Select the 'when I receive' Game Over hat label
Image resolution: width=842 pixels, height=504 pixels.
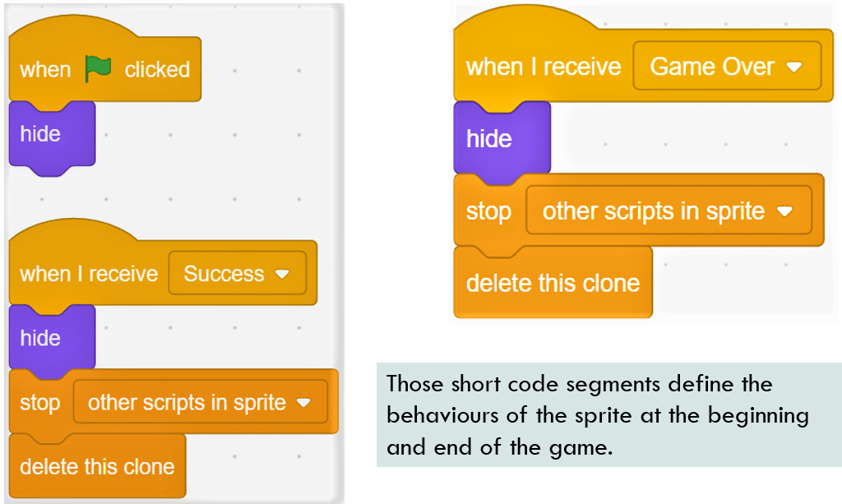point(544,67)
